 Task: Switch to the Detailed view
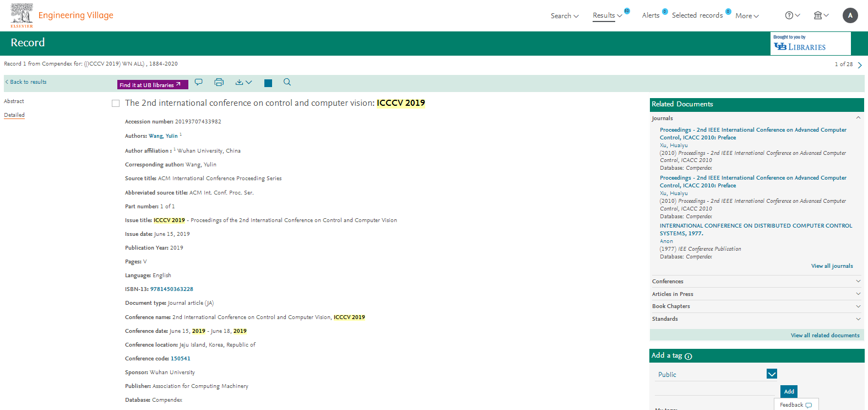pos(14,115)
